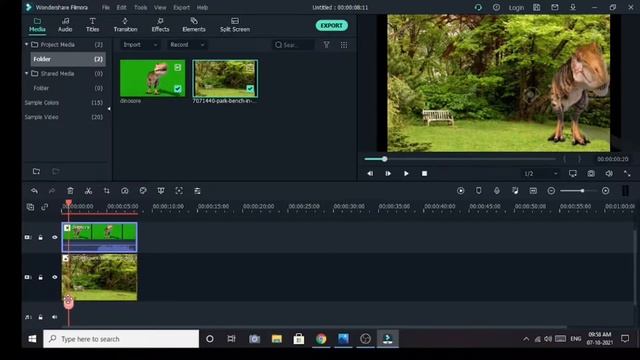Take a snapshot with camera icon
Image resolution: width=640 pixels, height=360 pixels.
click(x=591, y=173)
